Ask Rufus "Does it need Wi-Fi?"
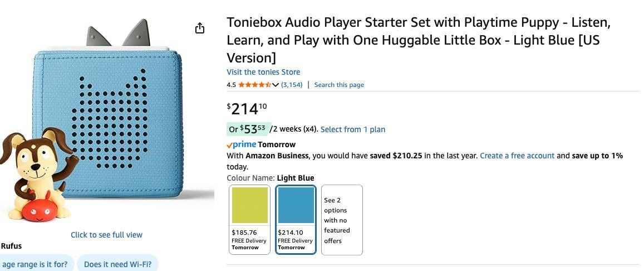The image size is (644, 271). [x=117, y=264]
